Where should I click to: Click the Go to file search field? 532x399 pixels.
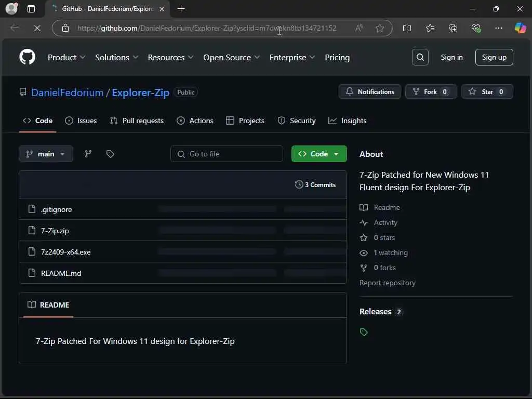click(227, 154)
